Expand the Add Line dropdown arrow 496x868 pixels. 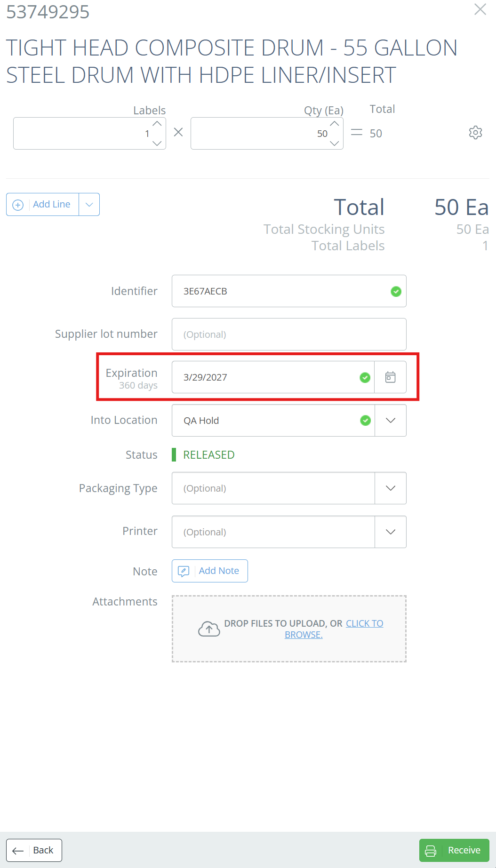coord(89,205)
